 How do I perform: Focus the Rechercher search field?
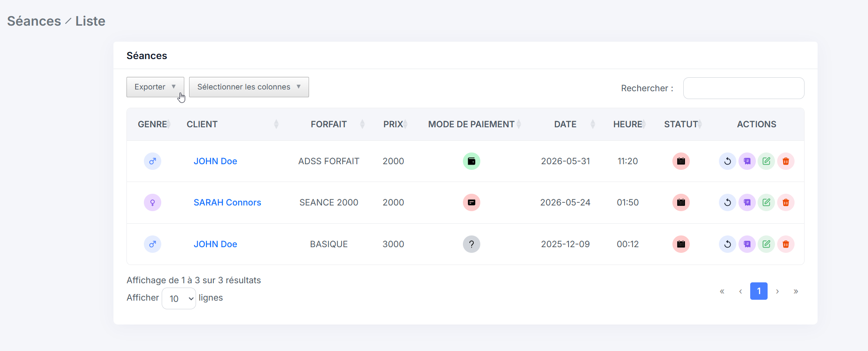pyautogui.click(x=744, y=88)
